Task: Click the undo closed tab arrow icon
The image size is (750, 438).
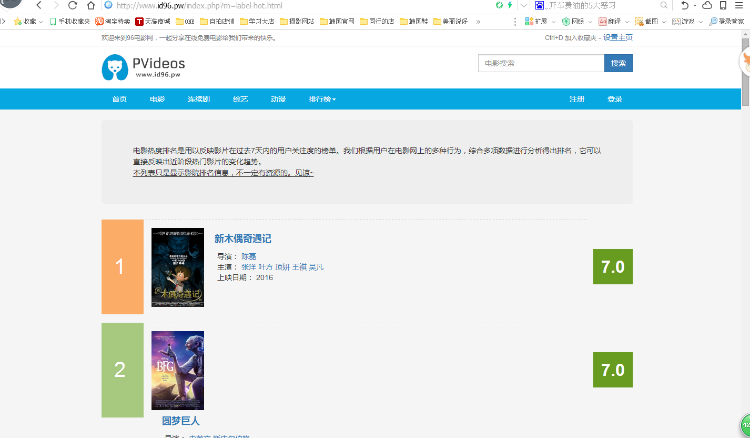Action: click(x=685, y=5)
